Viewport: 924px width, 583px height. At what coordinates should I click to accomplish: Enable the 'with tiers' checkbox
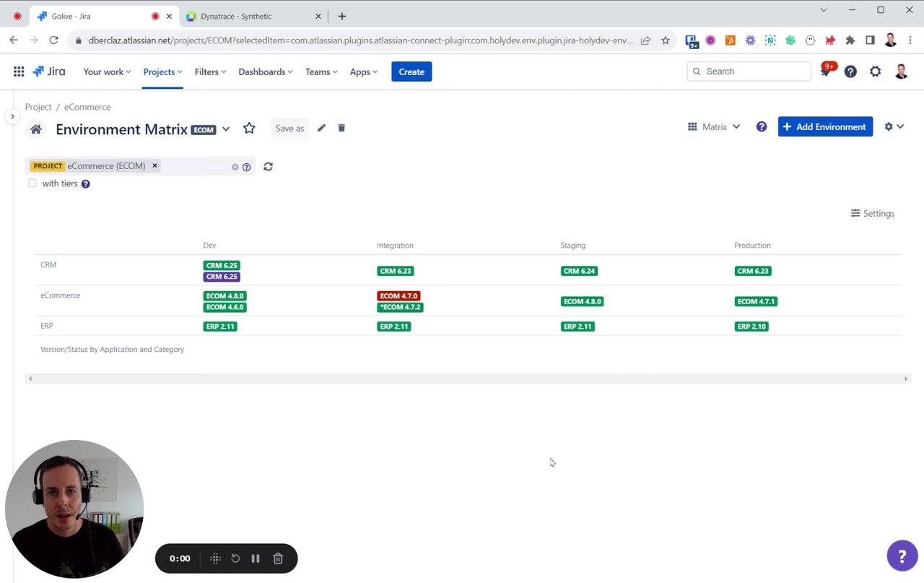click(32, 183)
